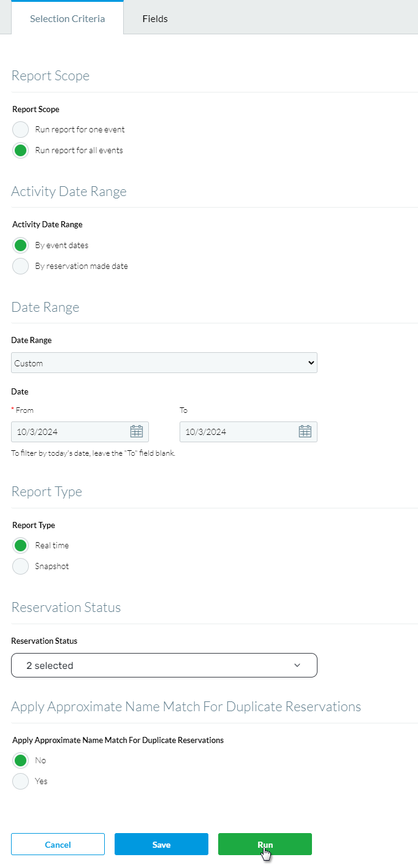Choose 'By event dates' for Activity Date Range
The image size is (418, 868).
tap(20, 245)
